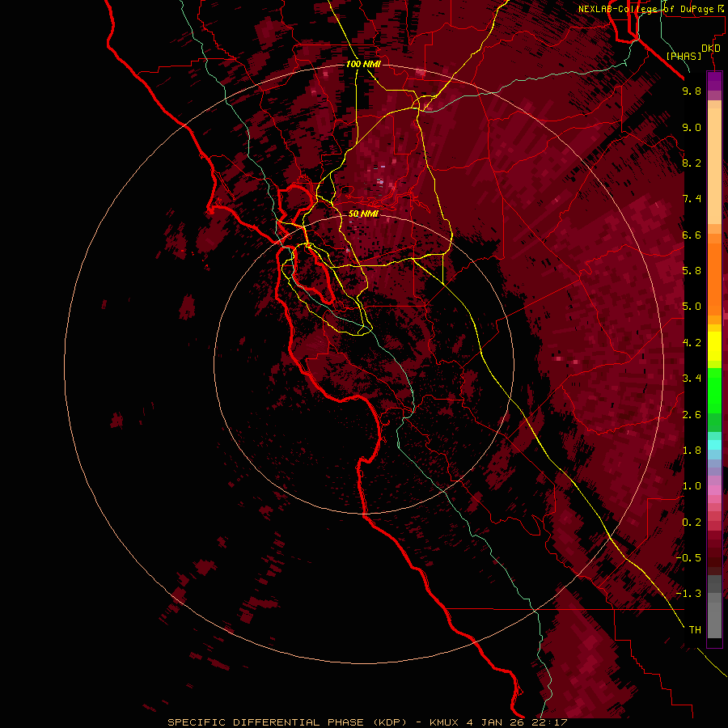Viewport: 728px width, 728px height.
Task: Click the 3.4 scale value
Action: coord(692,379)
